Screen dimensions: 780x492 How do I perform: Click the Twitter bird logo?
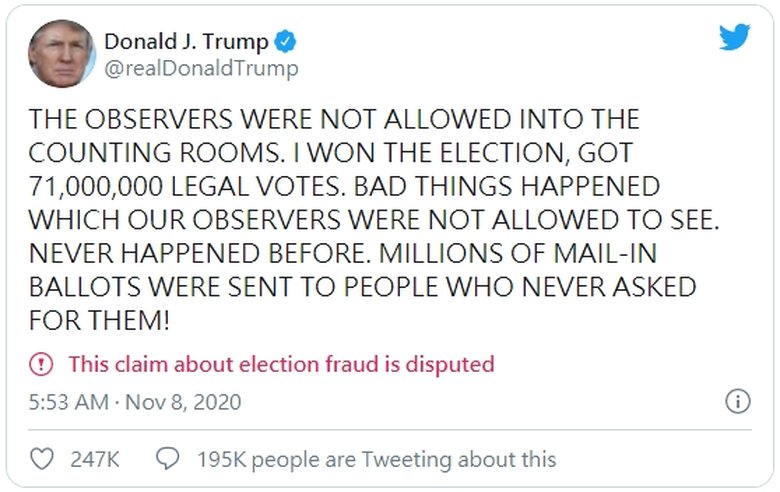pyautogui.click(x=735, y=37)
